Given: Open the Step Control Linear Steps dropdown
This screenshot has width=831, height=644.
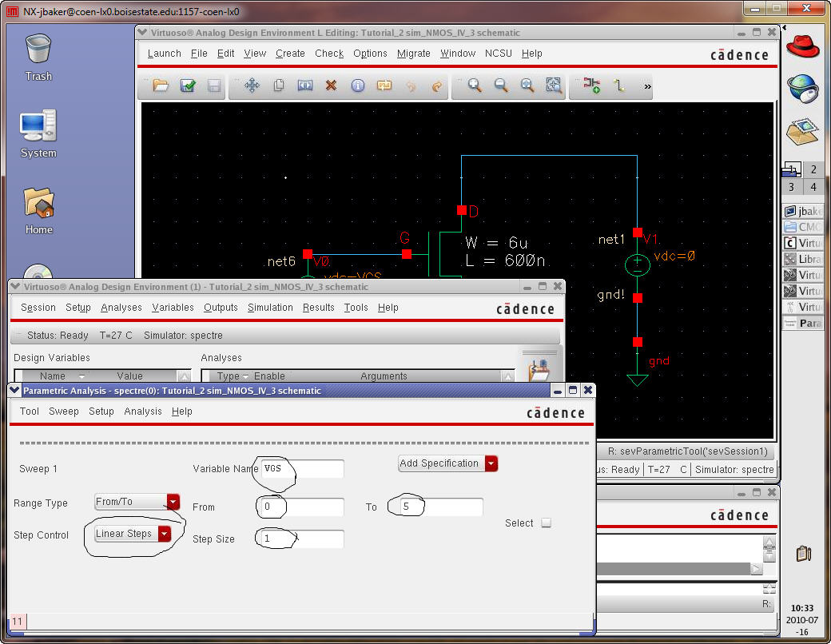Looking at the screenshot, I should (133, 534).
